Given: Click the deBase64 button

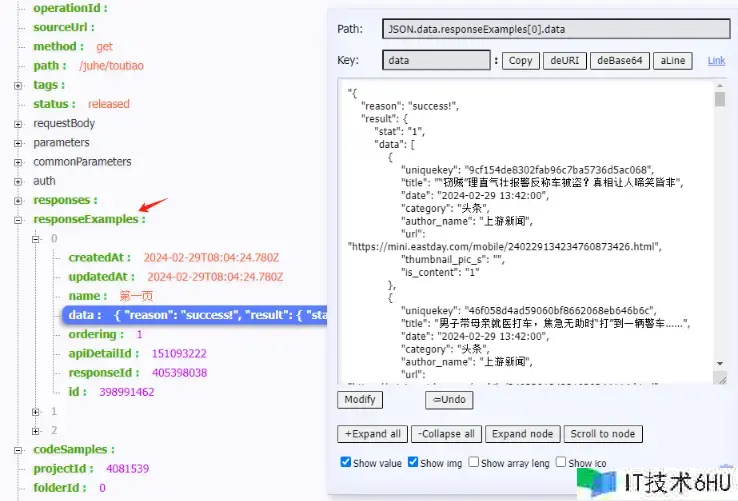Looking at the screenshot, I should [x=616, y=61].
